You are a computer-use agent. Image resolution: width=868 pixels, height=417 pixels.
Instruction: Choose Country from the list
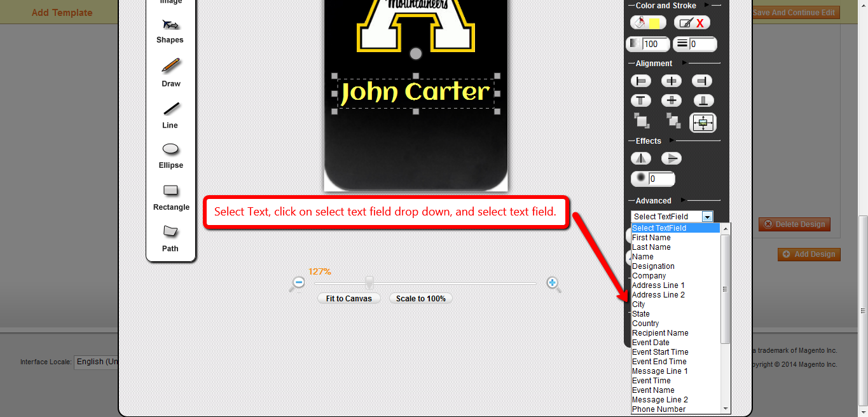tap(675, 324)
